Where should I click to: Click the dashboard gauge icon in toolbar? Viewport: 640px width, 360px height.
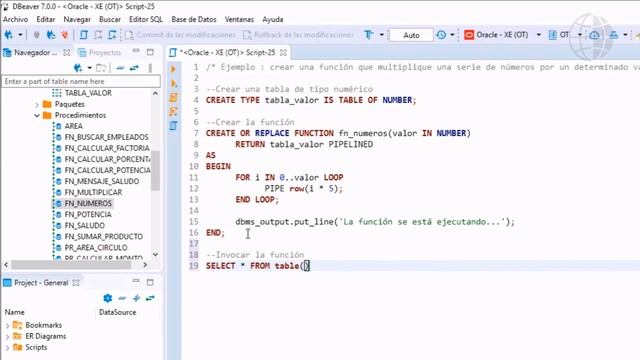click(x=594, y=35)
